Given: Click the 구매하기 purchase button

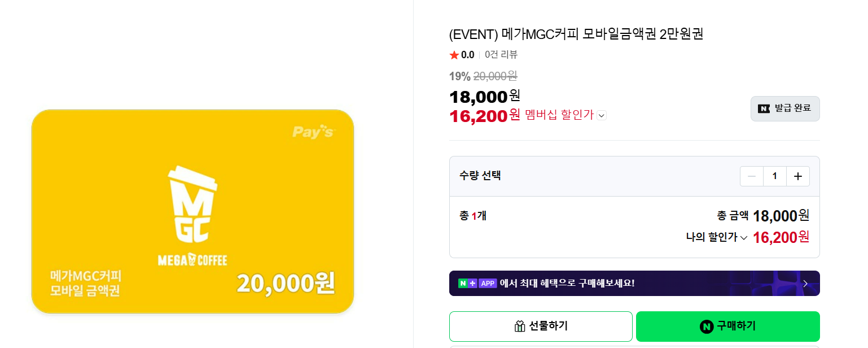Looking at the screenshot, I should coord(727,327).
